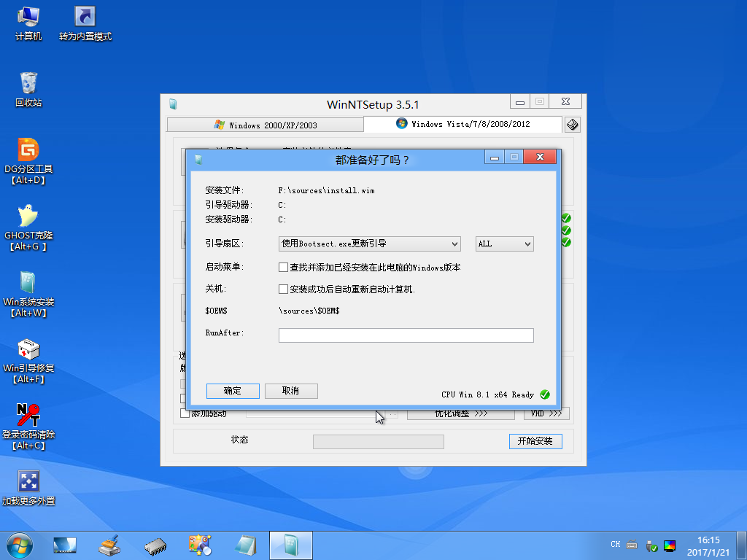The height and width of the screenshot is (560, 747).
Task: Minimize the 都准备好了吗 dialog
Action: pyautogui.click(x=495, y=157)
